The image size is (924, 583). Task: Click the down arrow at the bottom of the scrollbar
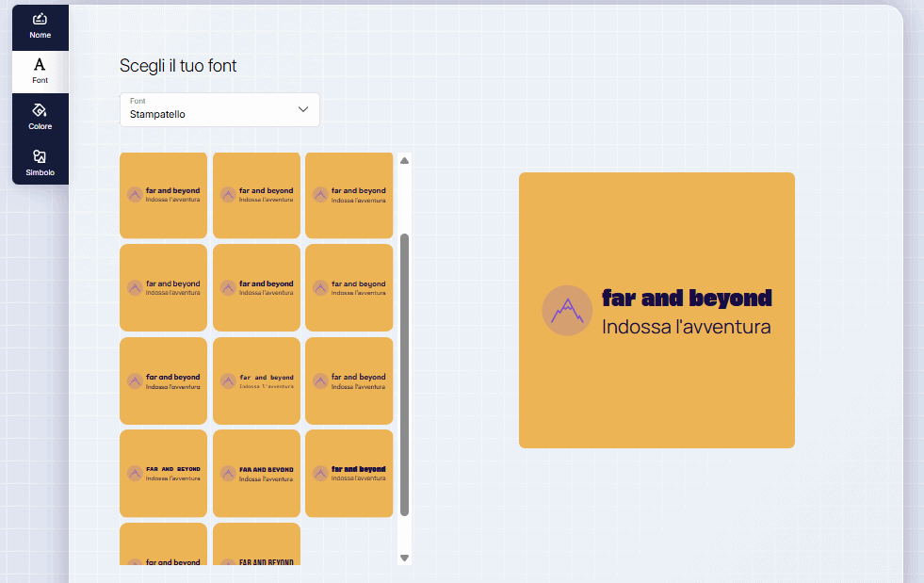pos(405,556)
